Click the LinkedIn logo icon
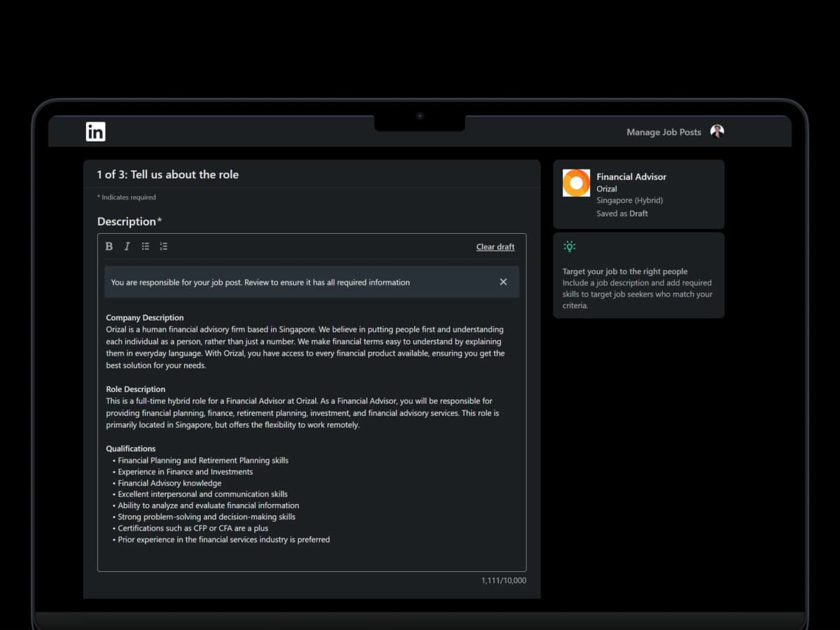 [95, 132]
